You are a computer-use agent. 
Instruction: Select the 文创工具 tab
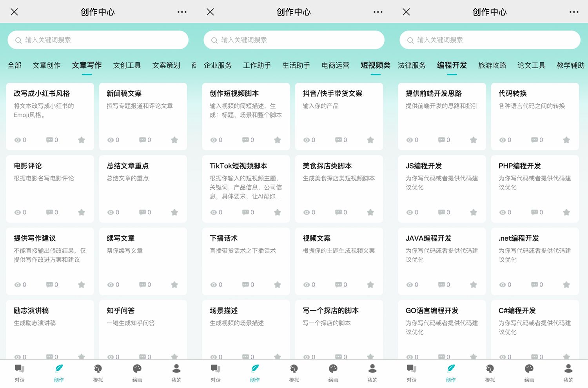[x=127, y=65]
